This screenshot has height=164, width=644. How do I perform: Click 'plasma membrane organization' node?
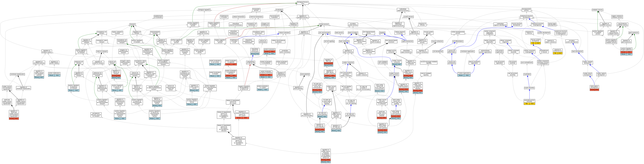[x=474, y=62]
